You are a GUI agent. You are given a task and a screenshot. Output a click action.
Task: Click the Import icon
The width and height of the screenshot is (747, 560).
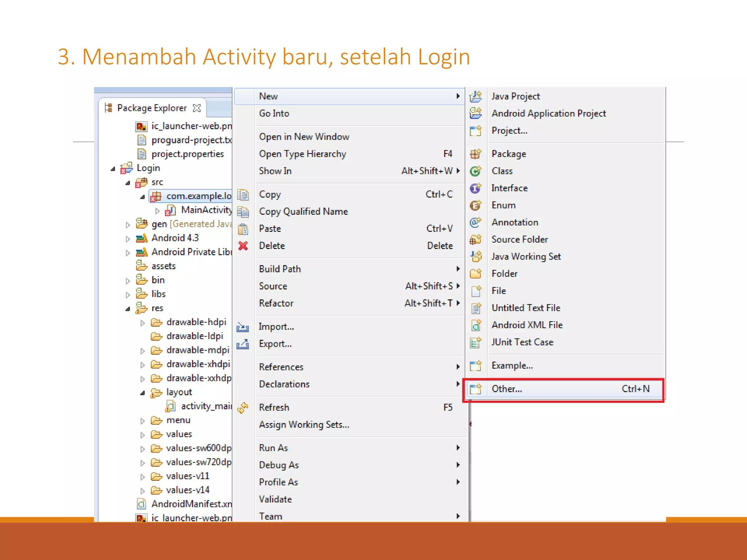pyautogui.click(x=243, y=327)
